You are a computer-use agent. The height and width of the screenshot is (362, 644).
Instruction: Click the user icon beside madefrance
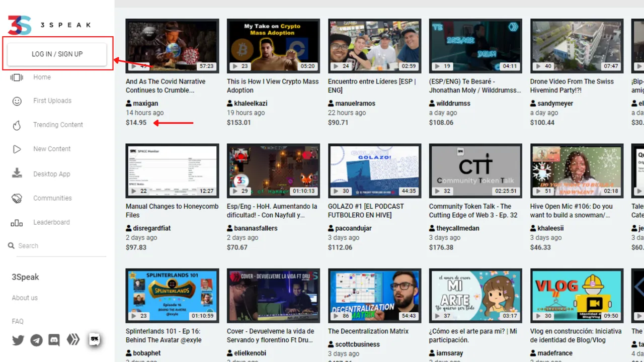click(533, 353)
